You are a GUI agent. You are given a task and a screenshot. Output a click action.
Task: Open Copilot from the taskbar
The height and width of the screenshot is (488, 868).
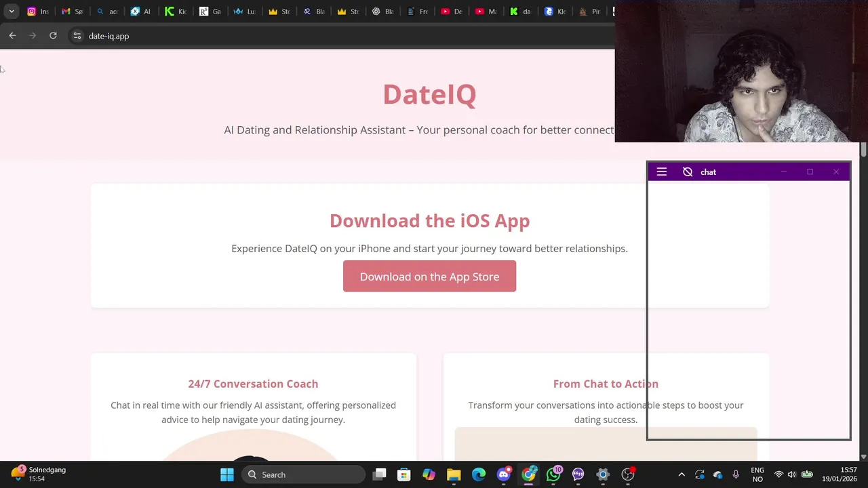pyautogui.click(x=429, y=474)
